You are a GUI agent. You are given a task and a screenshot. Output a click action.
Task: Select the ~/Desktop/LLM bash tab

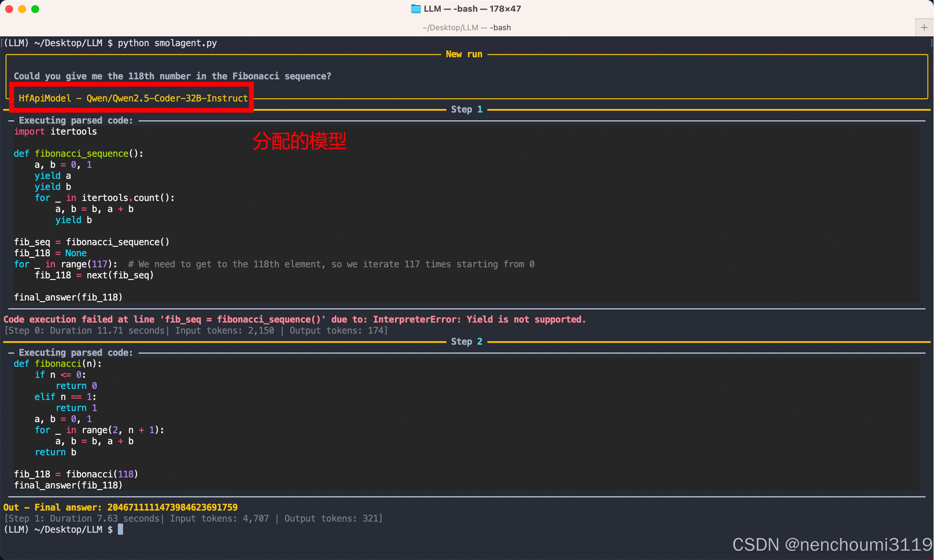tap(467, 28)
